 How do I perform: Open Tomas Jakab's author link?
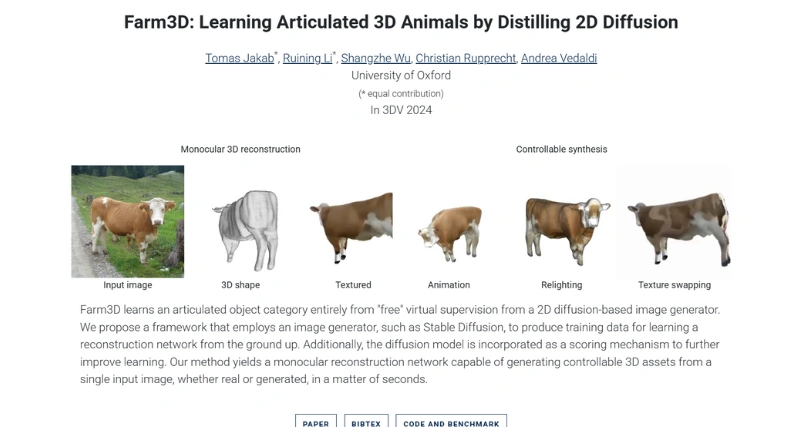tap(240, 58)
